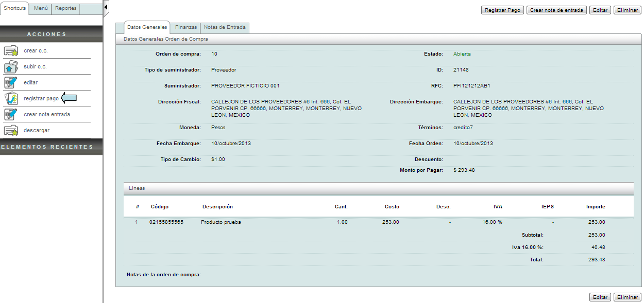Click the 'editar' pencil icon in Acciones
Image resolution: width=644 pixels, height=303 pixels.
coord(11,82)
